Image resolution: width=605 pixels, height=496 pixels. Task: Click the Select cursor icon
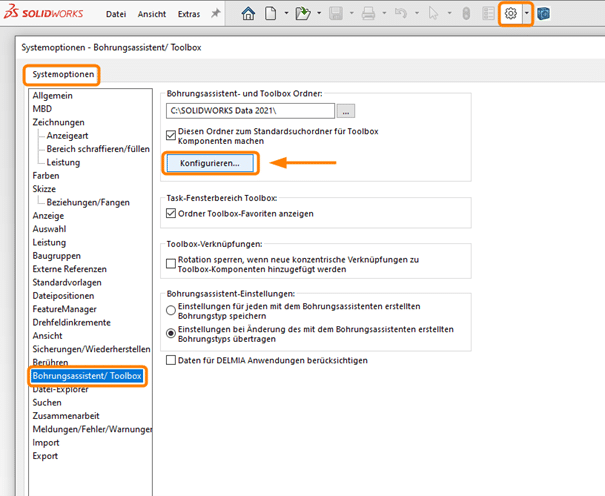click(433, 13)
